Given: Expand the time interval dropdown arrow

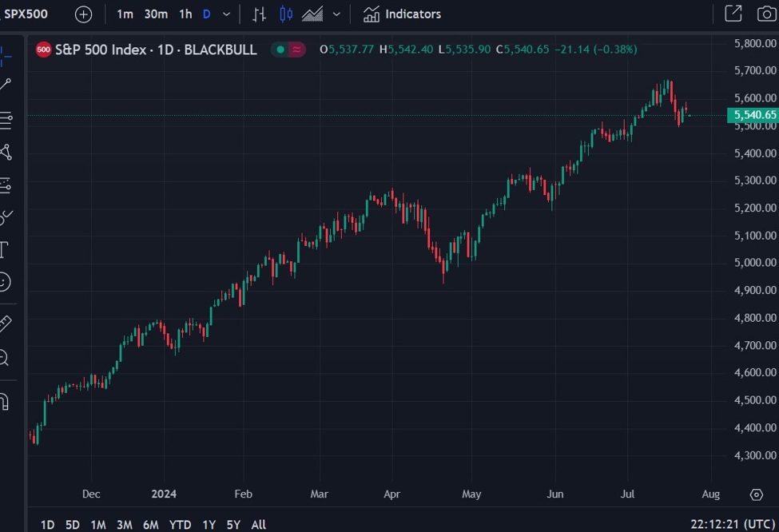Looking at the screenshot, I should click(227, 14).
